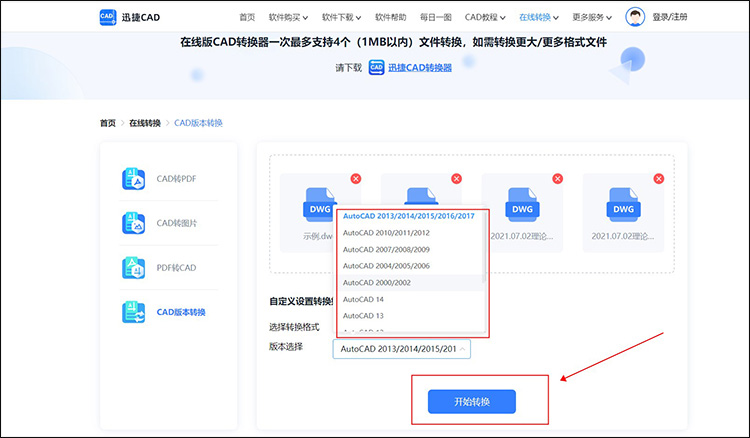Click the PDF转CAD sidebar icon
The width and height of the screenshot is (750, 438).
(133, 268)
